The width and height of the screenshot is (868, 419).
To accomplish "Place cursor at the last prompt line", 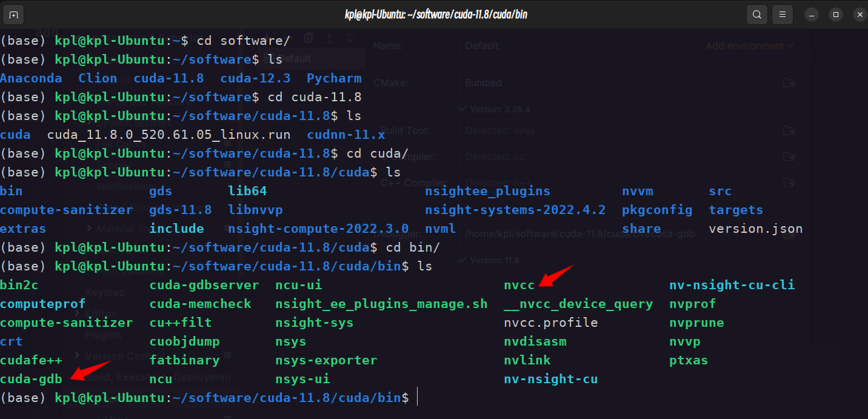I will click(x=418, y=398).
